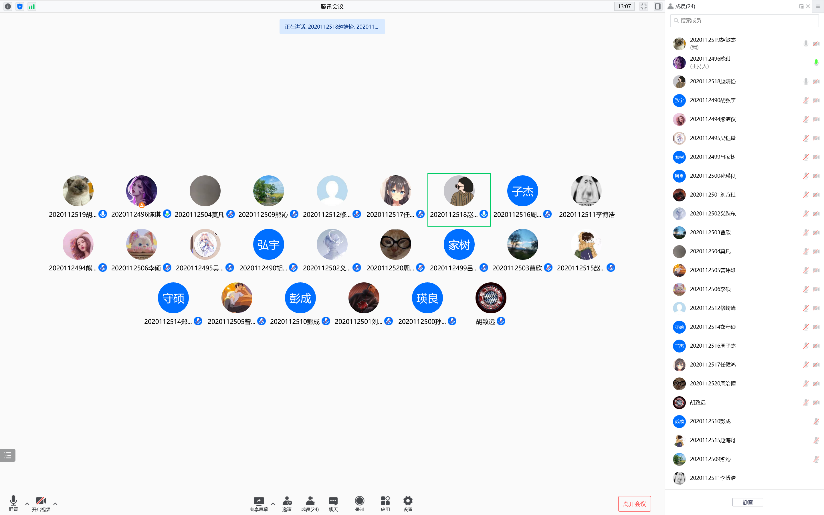Select the 子杰 participant avatar
The width and height of the screenshot is (824, 515).
point(522,190)
